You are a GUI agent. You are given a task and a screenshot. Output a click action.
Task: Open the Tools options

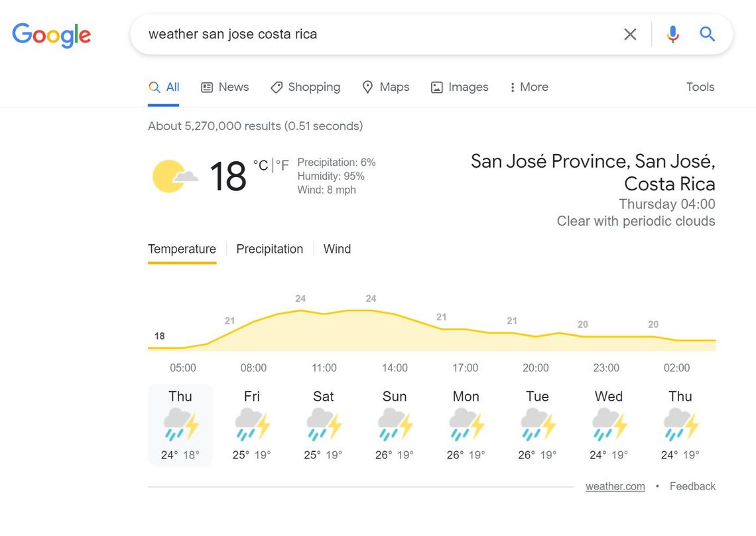[x=700, y=87]
